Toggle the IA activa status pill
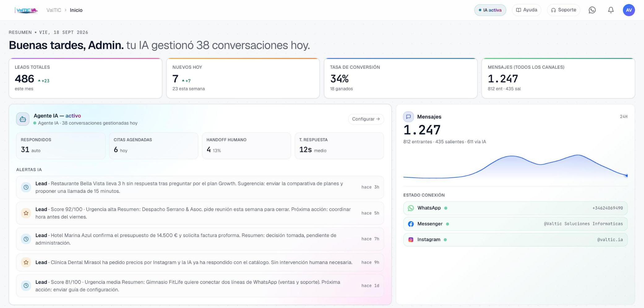Image resolution: width=644 pixels, height=308 pixels. point(490,10)
